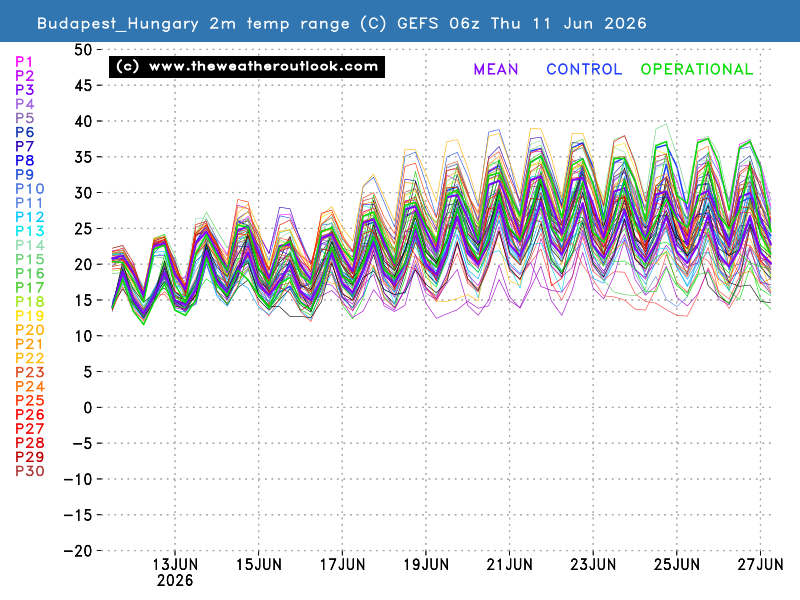Click the 17JUN x-axis label

click(342, 565)
